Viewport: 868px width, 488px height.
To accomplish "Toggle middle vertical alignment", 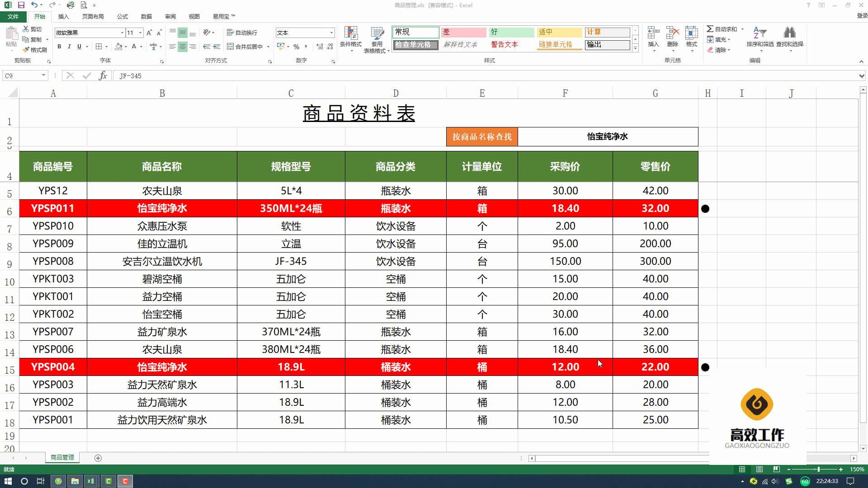I will click(x=183, y=33).
